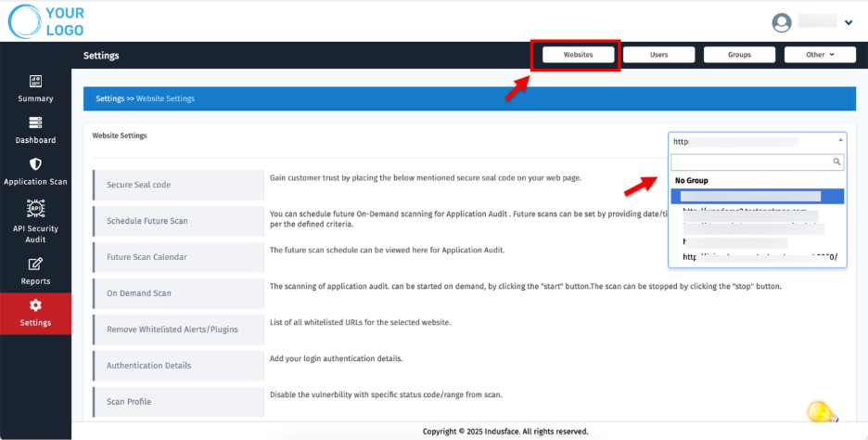Screen dimensions: 868x440
Task: Click the No Group list header
Action: [692, 181]
